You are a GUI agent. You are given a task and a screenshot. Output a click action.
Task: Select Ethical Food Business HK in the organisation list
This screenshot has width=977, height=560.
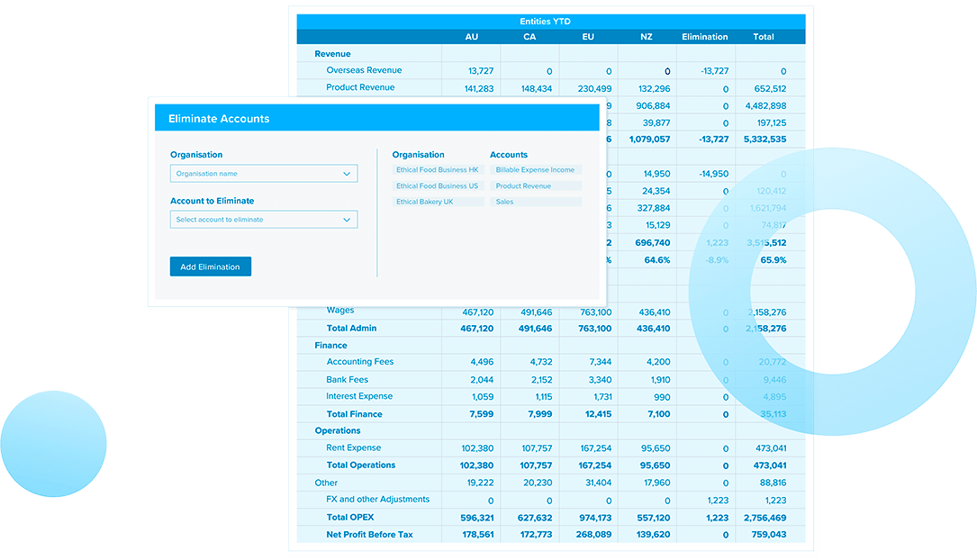pos(436,168)
